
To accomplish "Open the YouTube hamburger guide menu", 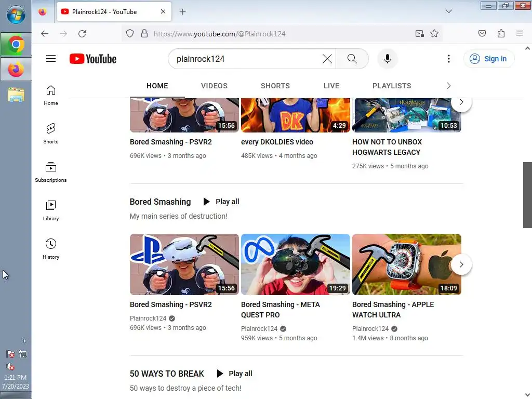I will coord(51,59).
